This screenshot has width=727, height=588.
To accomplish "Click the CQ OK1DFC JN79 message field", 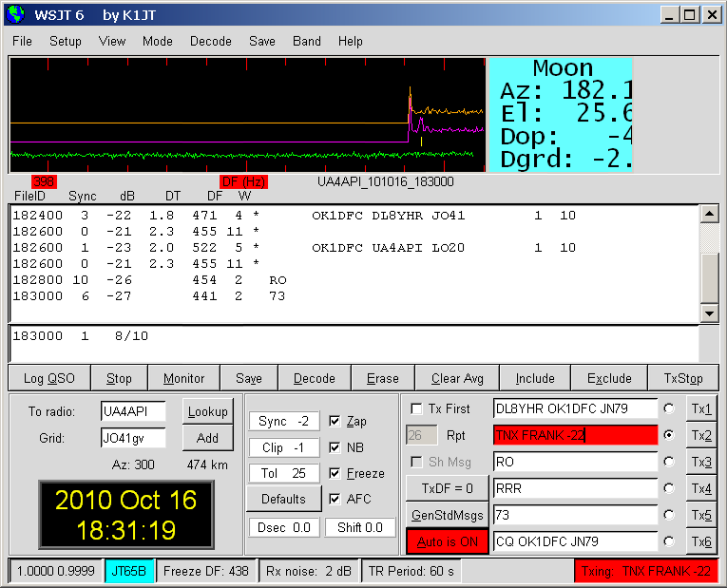I will tap(575, 541).
